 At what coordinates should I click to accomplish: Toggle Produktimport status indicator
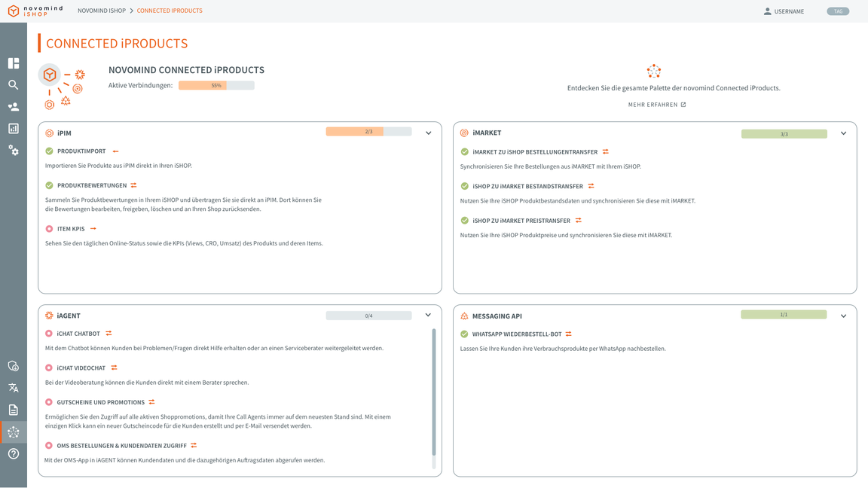click(49, 151)
